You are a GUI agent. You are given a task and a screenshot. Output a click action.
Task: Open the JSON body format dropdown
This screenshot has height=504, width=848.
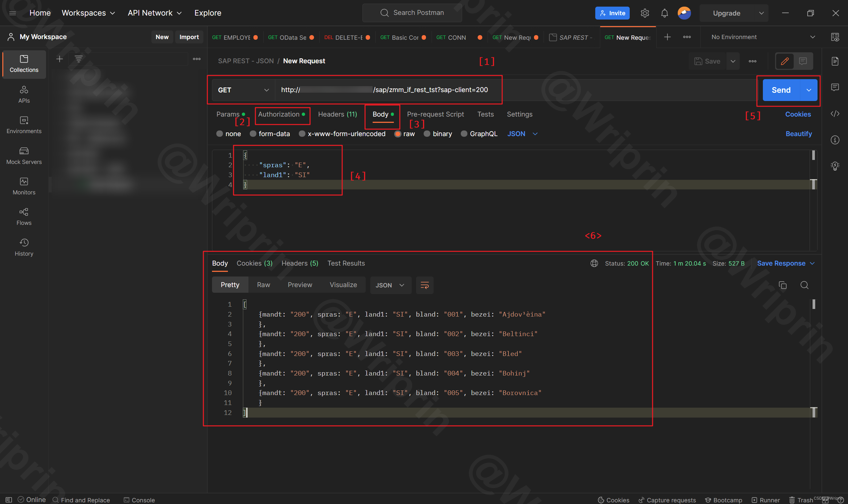click(522, 134)
